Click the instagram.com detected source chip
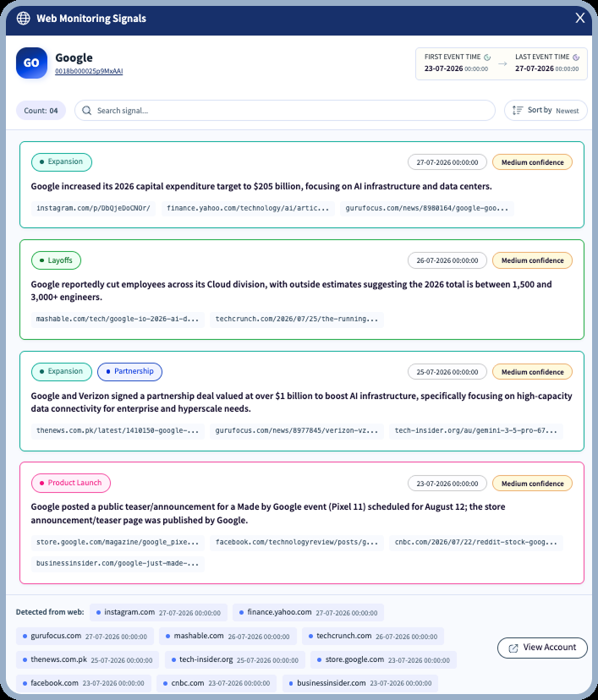 click(158, 612)
